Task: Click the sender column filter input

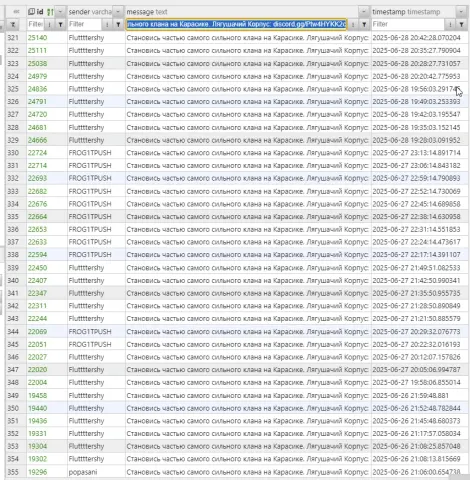Action: click(85, 24)
